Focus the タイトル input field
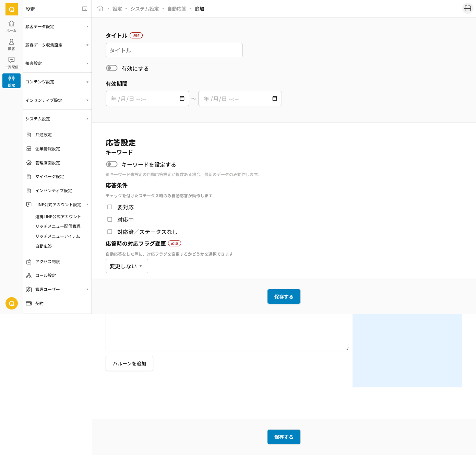 174,50
